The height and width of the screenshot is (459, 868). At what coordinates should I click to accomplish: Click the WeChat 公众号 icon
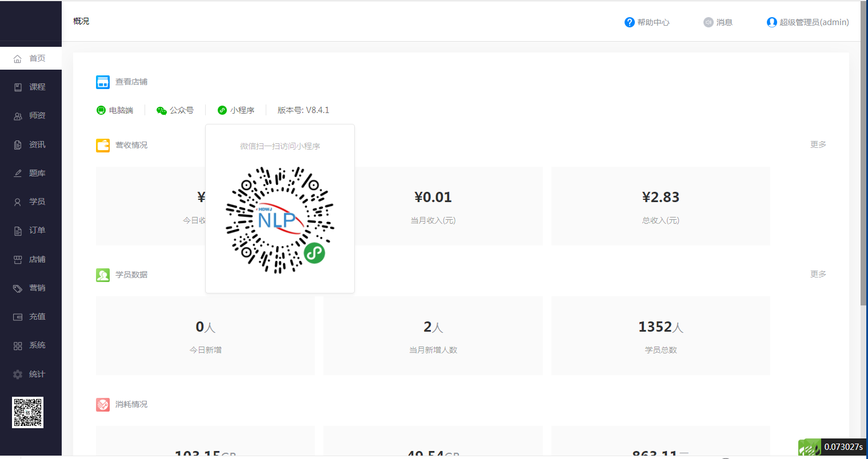tap(162, 111)
